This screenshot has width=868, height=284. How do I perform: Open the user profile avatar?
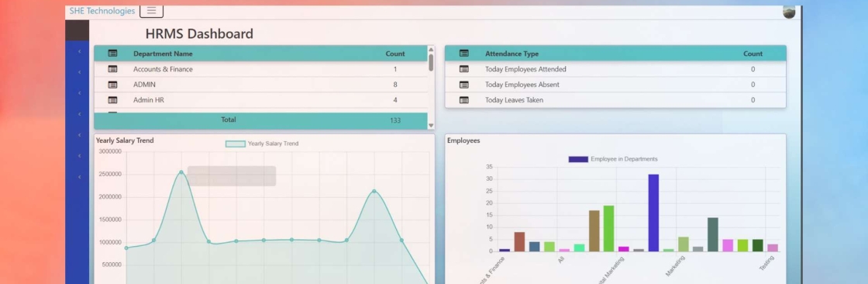(x=789, y=12)
